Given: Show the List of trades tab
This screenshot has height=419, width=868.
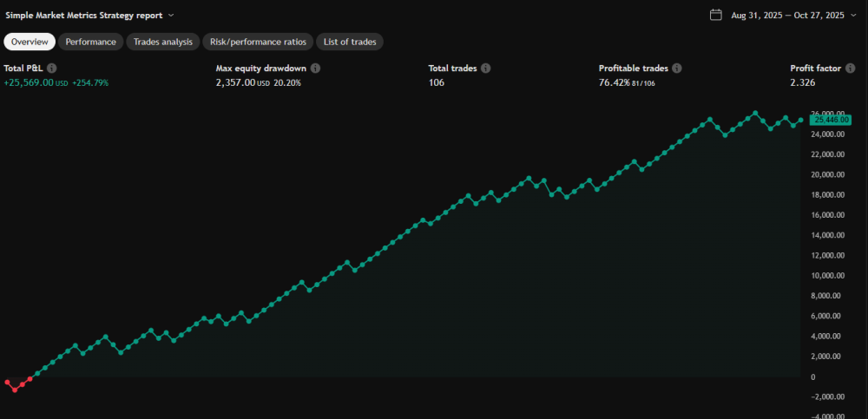Looking at the screenshot, I should [351, 42].
